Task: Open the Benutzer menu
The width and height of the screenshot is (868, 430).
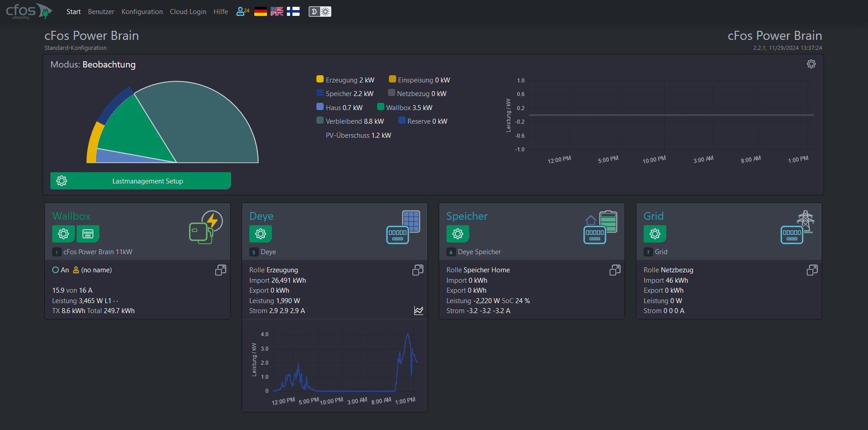Action: pos(101,12)
